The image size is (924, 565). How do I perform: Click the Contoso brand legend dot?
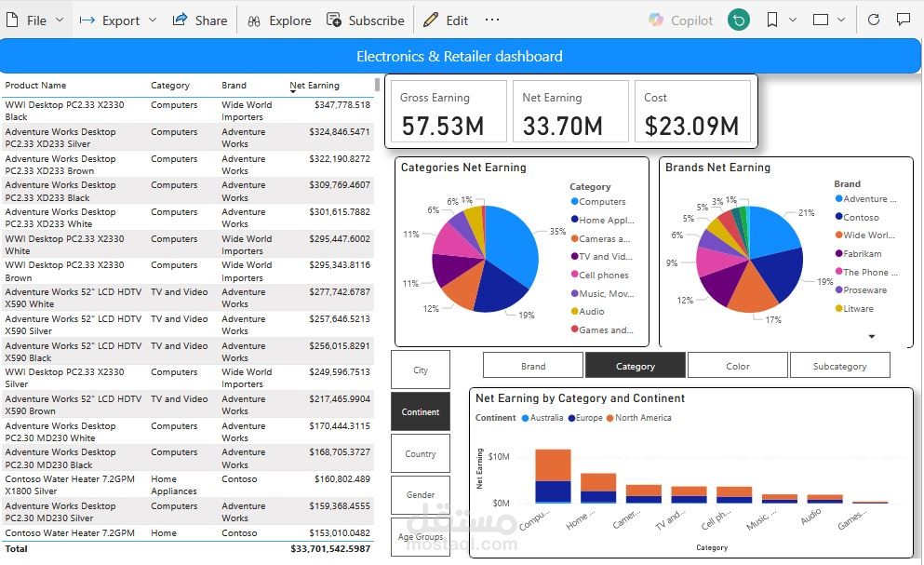pos(838,217)
